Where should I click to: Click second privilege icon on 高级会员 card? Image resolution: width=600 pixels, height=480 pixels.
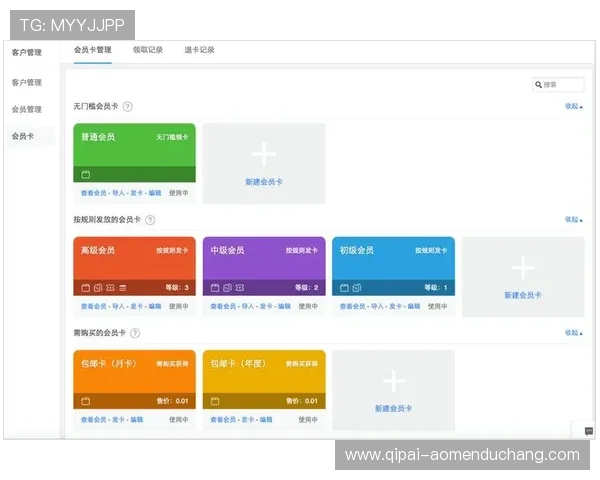98,287
